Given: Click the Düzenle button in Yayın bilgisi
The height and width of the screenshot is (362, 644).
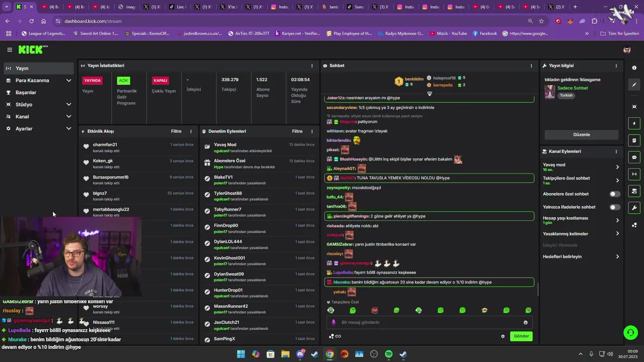Looking at the screenshot, I should (x=582, y=135).
